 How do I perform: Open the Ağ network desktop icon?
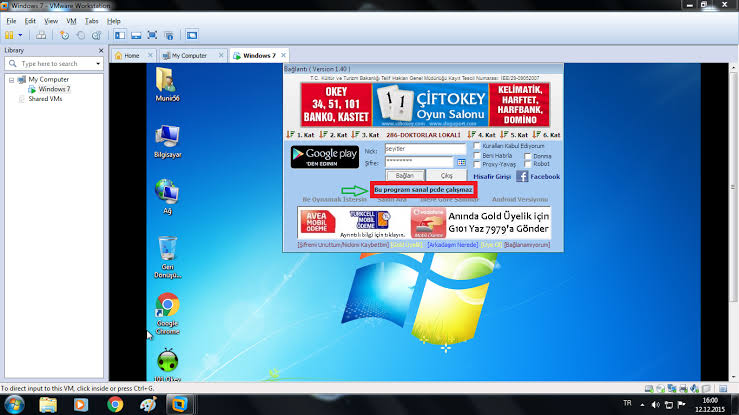[167, 197]
